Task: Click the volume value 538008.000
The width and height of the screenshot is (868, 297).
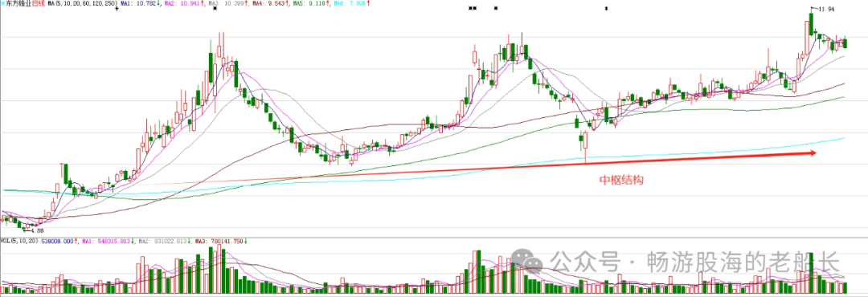Action: click(58, 241)
